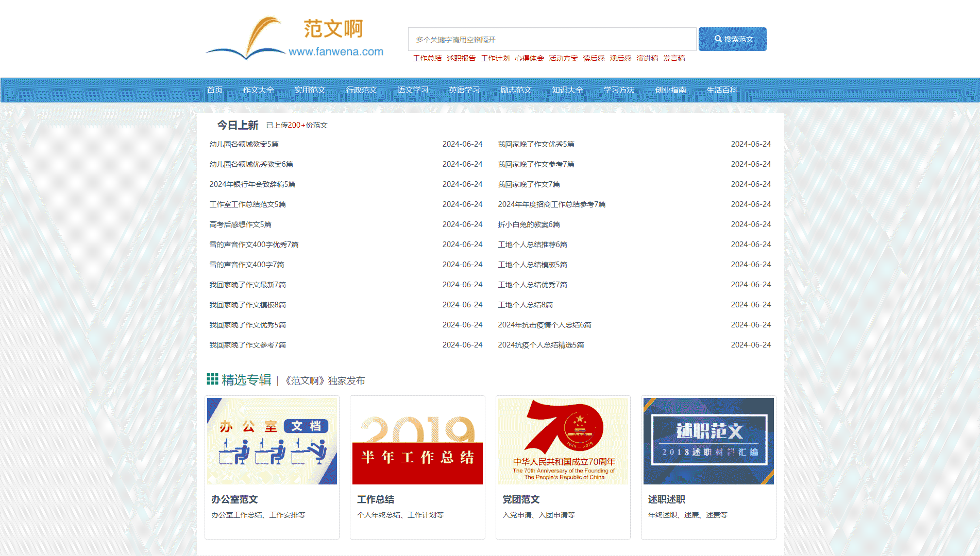Open the 演讲稿 quick link
Image resolution: width=980 pixels, height=556 pixels.
pyautogui.click(x=647, y=58)
